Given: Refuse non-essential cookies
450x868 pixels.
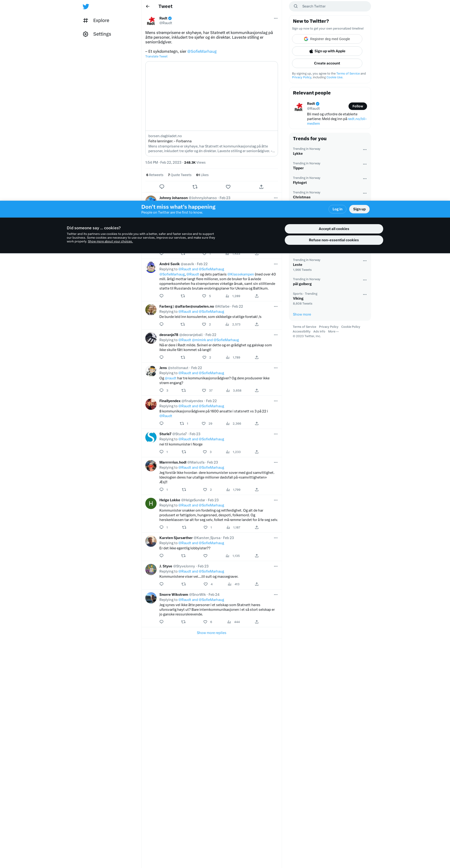Looking at the screenshot, I should (334, 240).
